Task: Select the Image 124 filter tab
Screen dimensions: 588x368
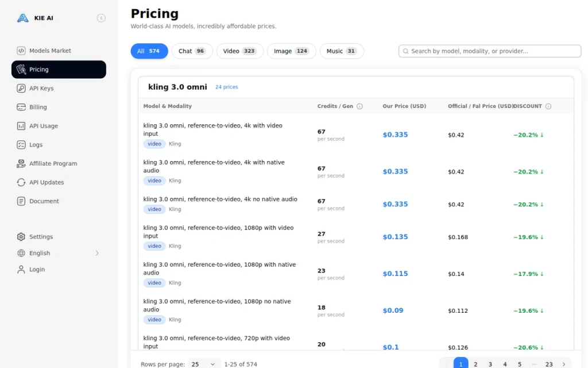Action: [x=291, y=51]
